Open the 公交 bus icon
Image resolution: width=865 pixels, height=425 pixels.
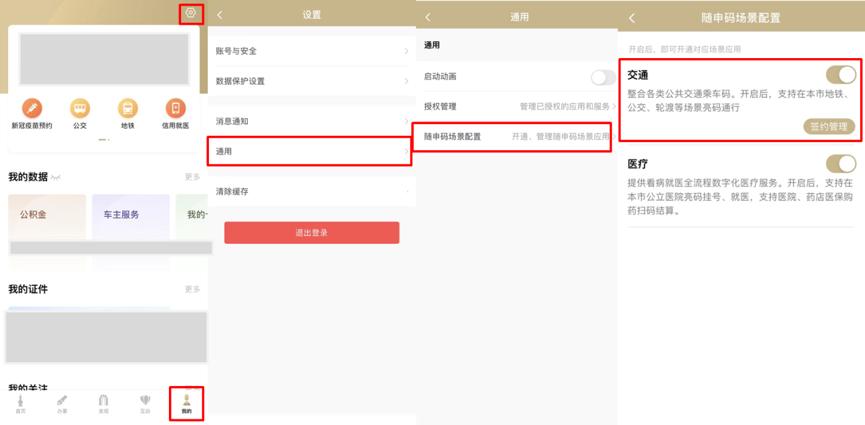click(80, 108)
